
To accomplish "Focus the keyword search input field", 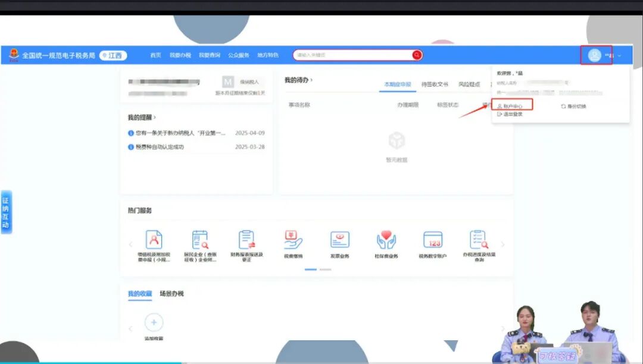I will [x=352, y=55].
